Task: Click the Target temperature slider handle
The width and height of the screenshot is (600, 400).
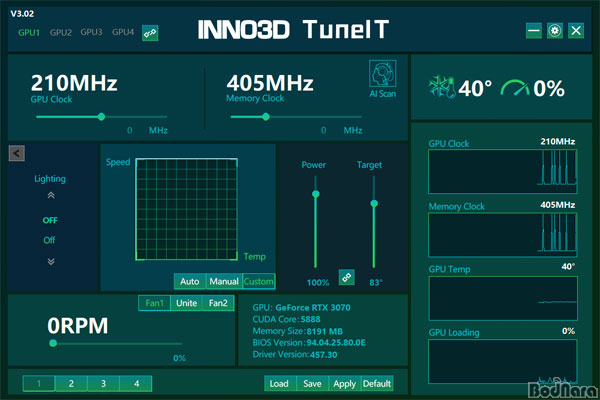Action: coord(374,204)
